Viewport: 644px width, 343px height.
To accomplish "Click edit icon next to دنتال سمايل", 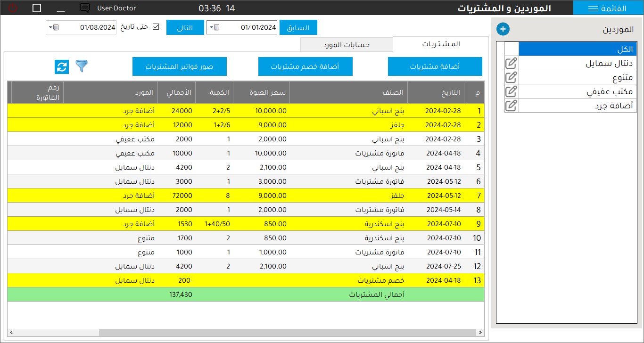I will click(511, 63).
